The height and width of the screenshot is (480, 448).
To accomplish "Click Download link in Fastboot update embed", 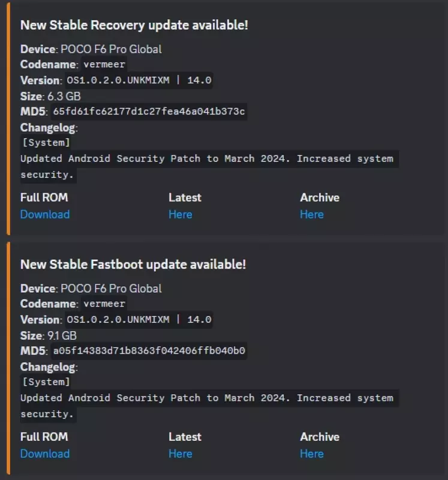I will click(45, 454).
